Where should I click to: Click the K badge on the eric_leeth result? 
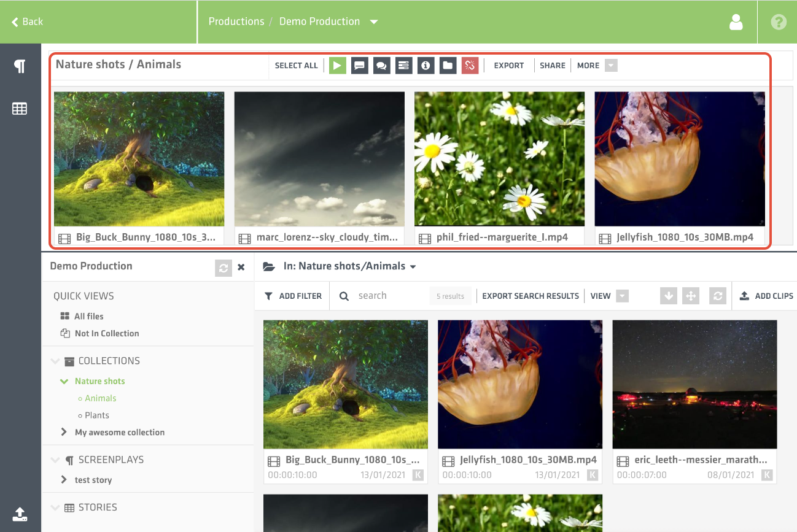click(767, 475)
